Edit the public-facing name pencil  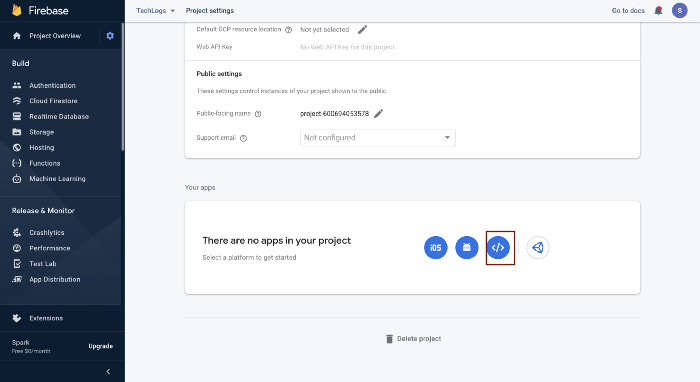point(379,113)
